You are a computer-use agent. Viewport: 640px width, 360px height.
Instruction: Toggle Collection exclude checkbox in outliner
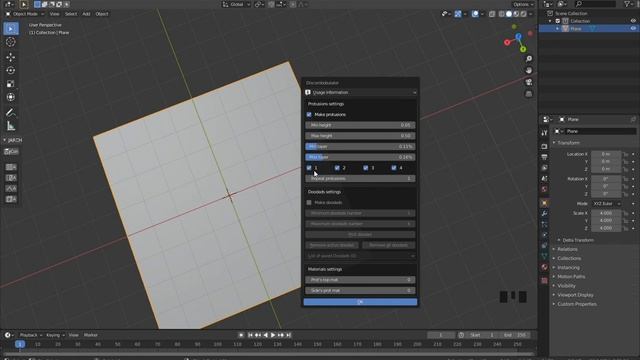tap(558, 21)
